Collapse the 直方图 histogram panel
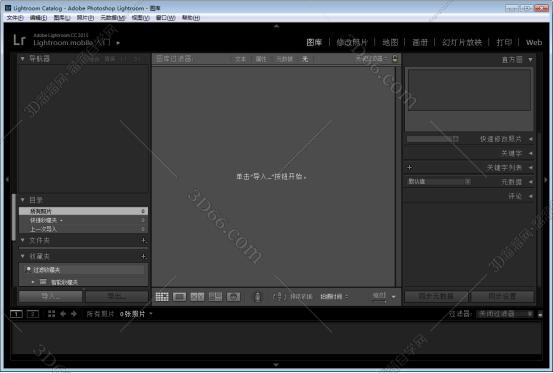The image size is (553, 373). tap(530, 60)
